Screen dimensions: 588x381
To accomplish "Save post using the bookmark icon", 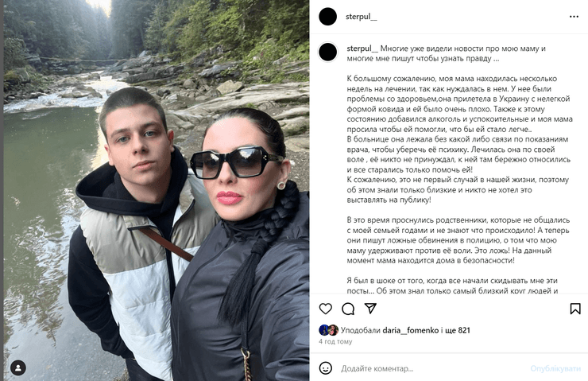I will [575, 309].
